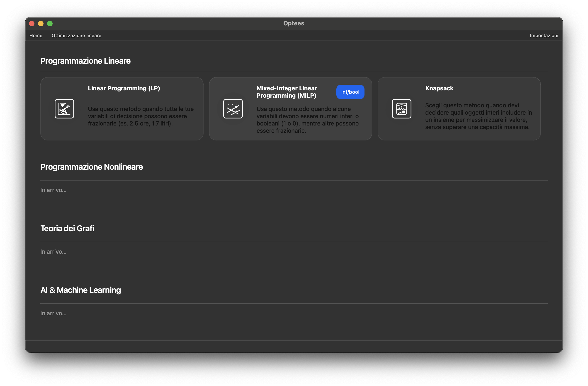Click the Knapsack description text
The height and width of the screenshot is (386, 588).
tap(478, 116)
